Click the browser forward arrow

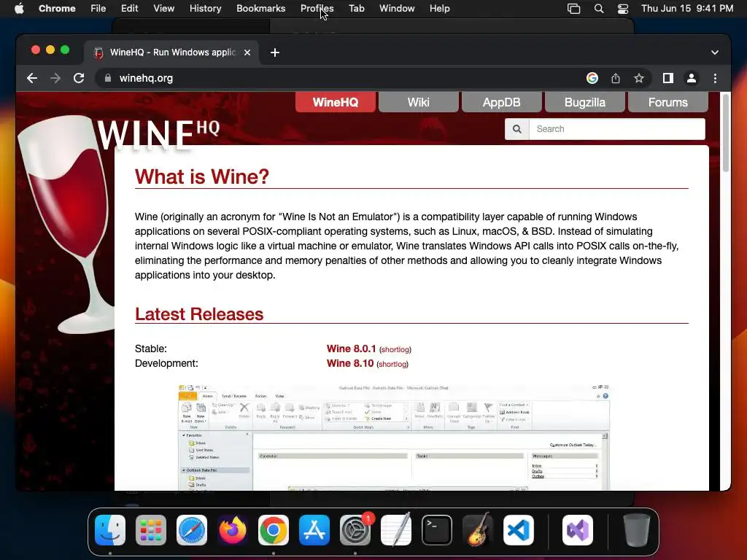(55, 78)
